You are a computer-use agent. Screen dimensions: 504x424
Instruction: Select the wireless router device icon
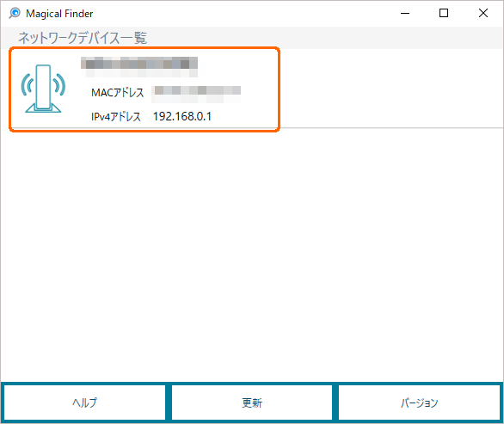point(43,89)
